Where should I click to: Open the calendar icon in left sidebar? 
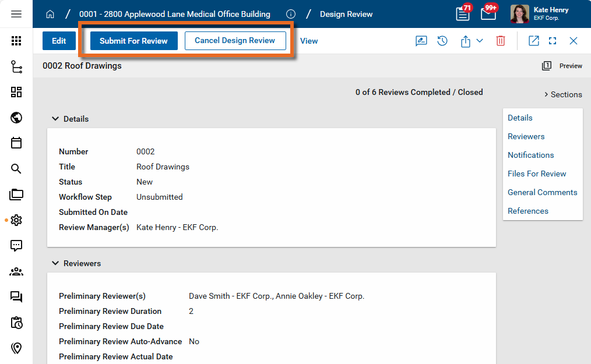point(16,143)
